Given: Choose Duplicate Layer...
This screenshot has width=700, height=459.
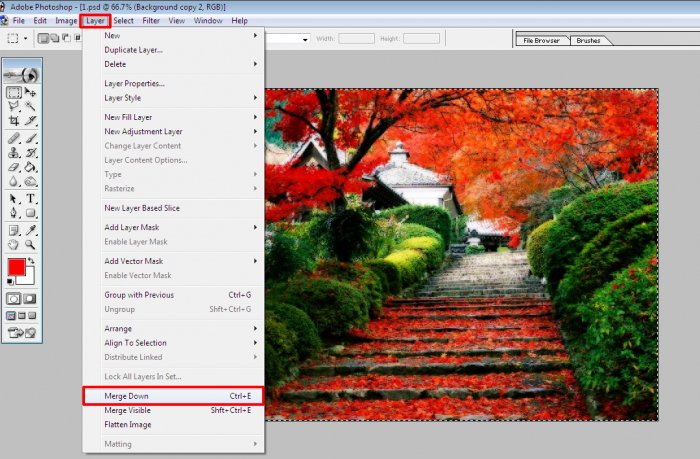Looking at the screenshot, I should point(174,50).
